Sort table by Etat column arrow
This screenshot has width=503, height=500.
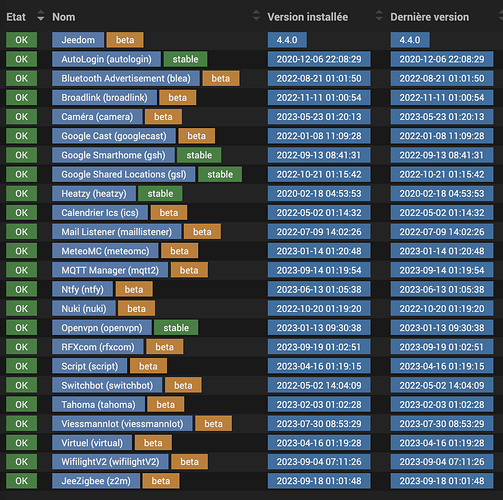click(x=40, y=16)
